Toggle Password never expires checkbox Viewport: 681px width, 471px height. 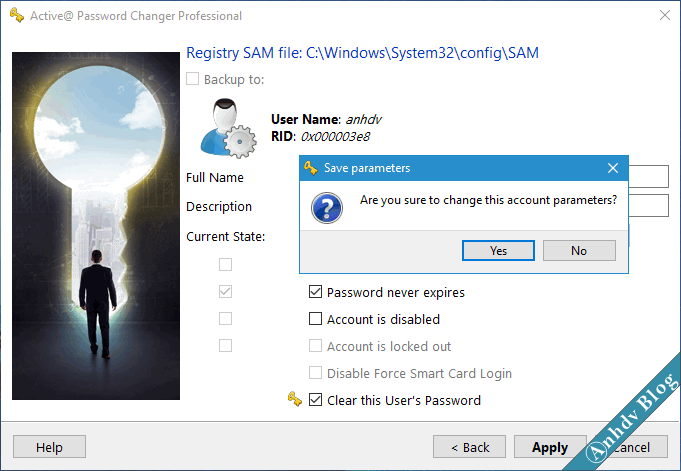[x=315, y=292]
